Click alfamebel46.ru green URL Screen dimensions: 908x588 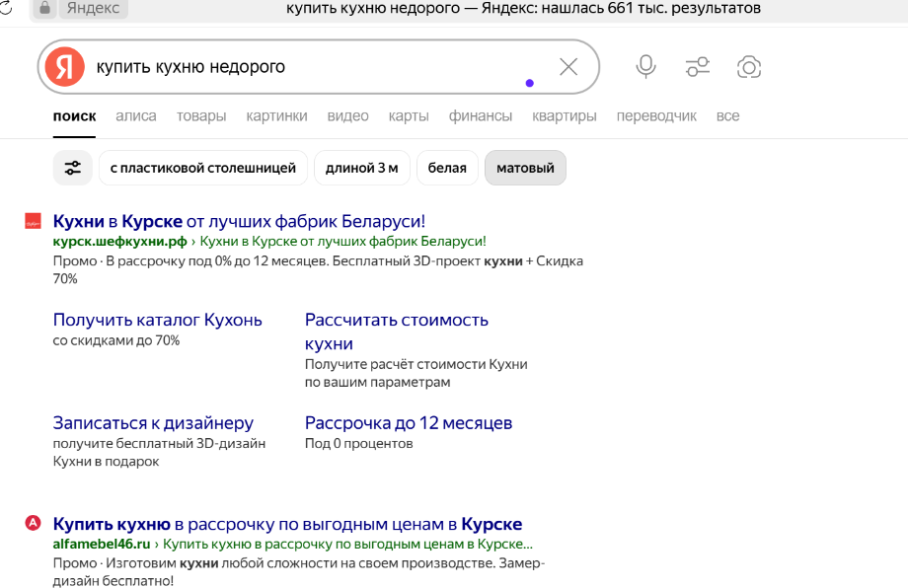[102, 544]
